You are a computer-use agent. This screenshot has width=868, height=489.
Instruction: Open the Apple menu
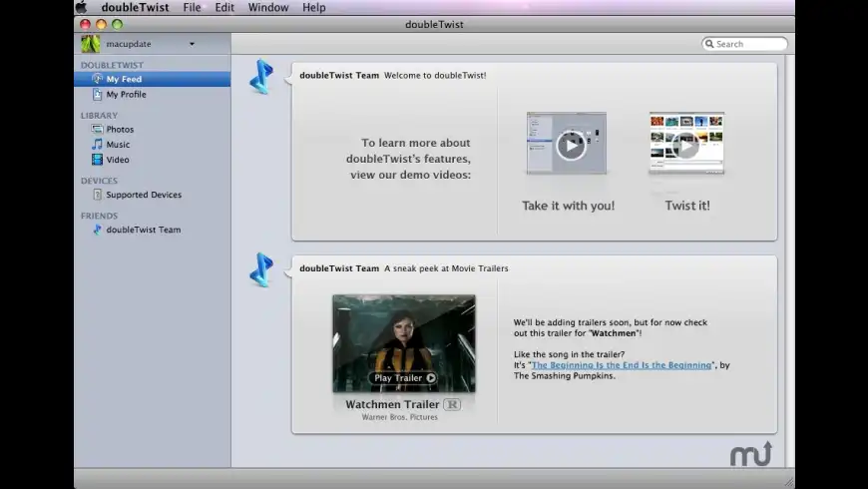coord(82,8)
